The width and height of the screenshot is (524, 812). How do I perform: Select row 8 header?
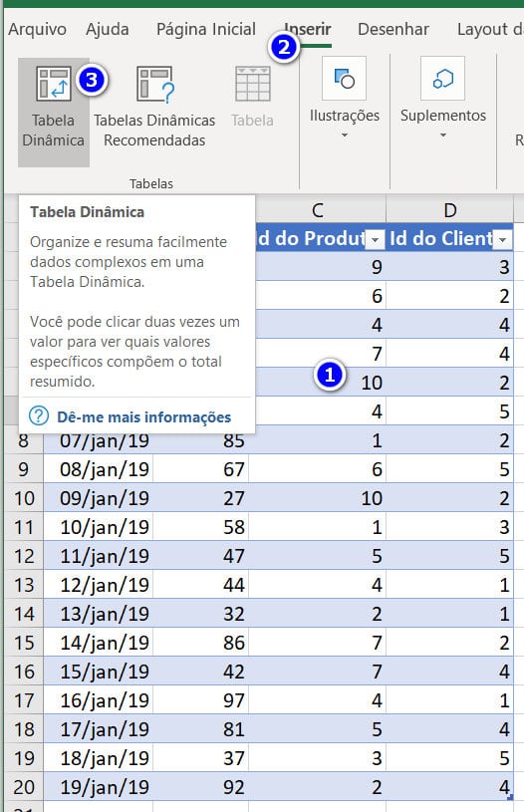[24, 440]
